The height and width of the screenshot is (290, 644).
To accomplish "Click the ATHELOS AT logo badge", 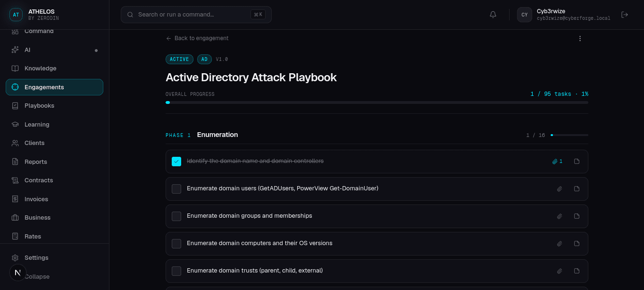I will coord(16,15).
